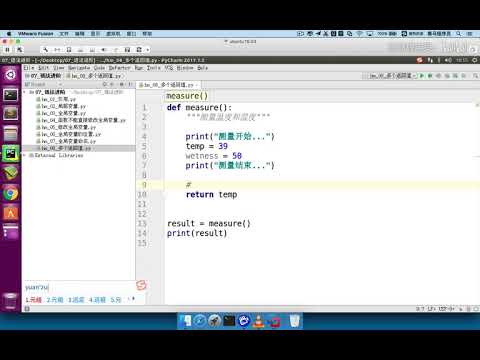Open the Ubuntu volume indicator
Screen dimensions: 480x360
point(448,60)
